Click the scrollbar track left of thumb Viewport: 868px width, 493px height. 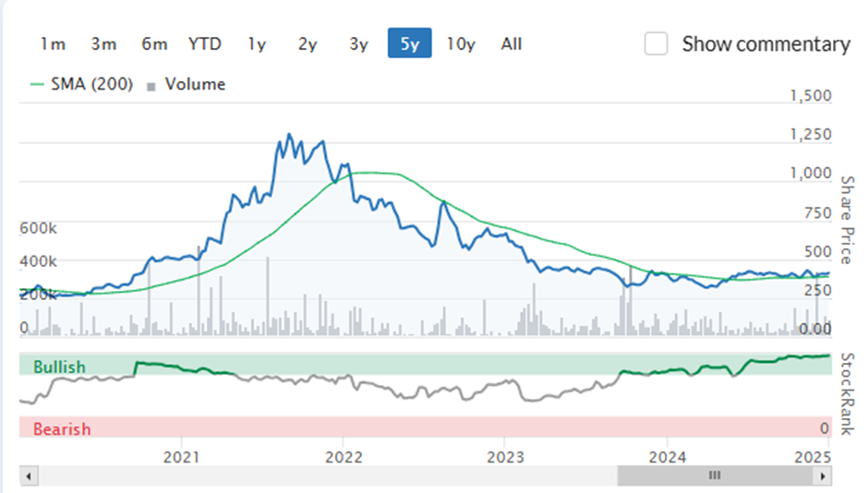[x=327, y=475]
